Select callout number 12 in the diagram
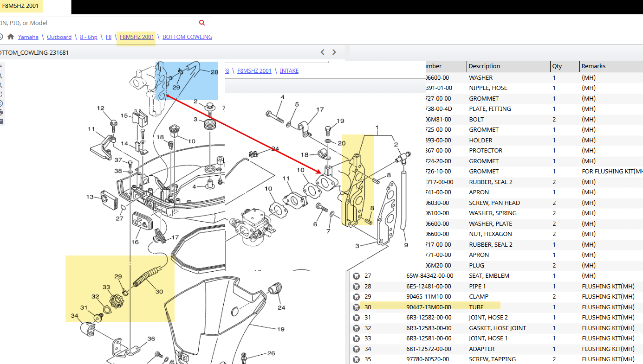This screenshot has width=643, height=364. click(x=101, y=108)
